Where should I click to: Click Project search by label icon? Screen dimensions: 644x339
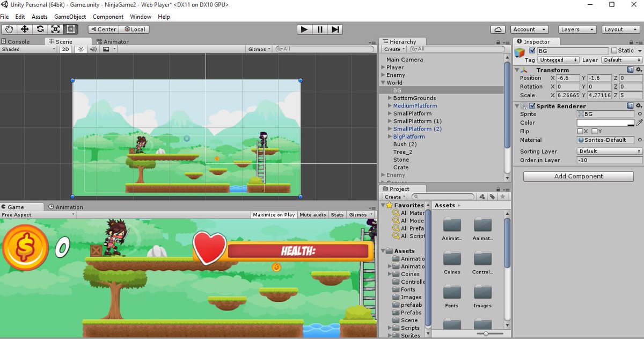point(492,197)
